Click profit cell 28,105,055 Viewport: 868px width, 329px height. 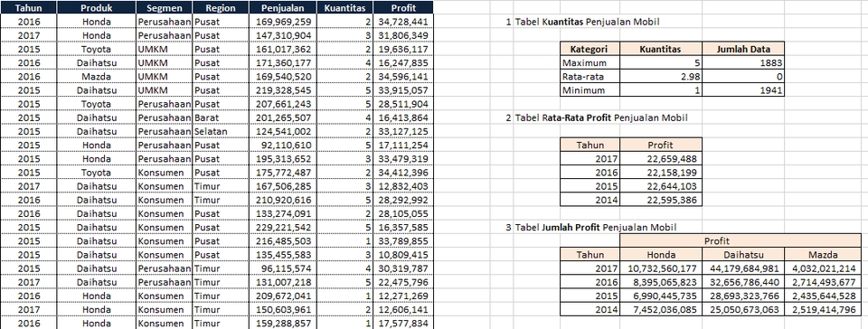[403, 214]
